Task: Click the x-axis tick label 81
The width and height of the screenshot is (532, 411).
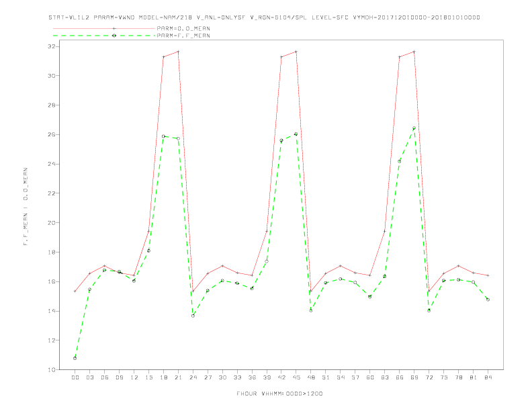Action: coord(474,377)
